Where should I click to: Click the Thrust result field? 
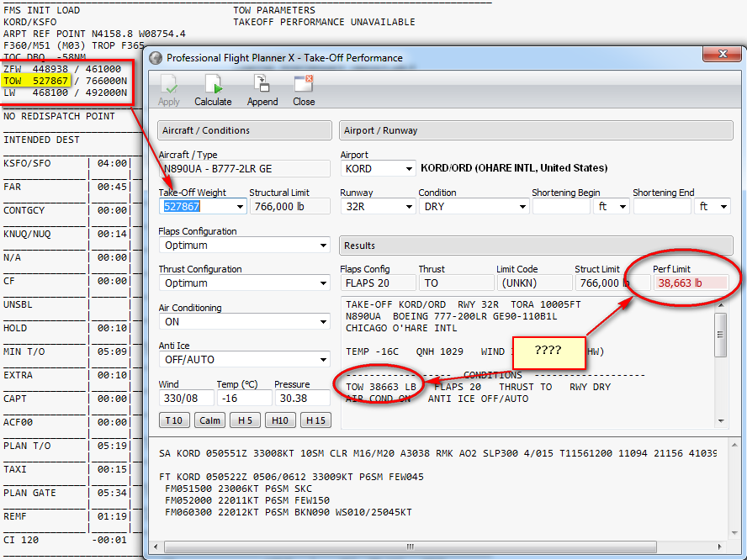(x=456, y=283)
